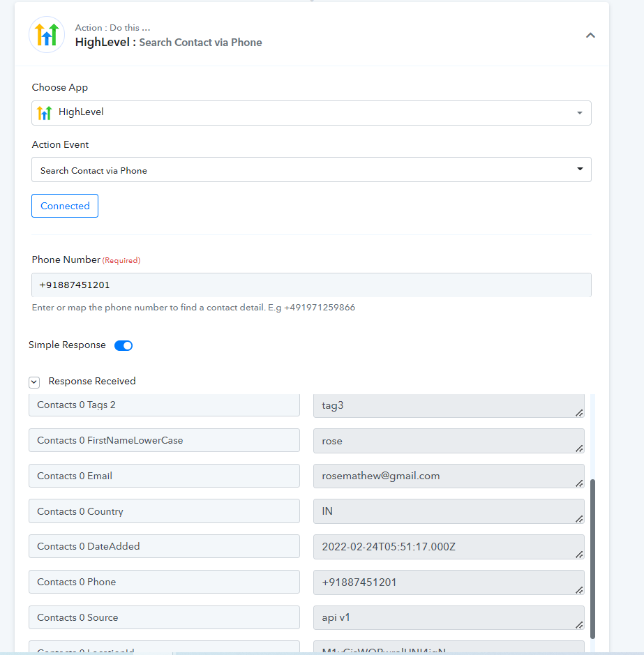The image size is (644, 655).
Task: Click the resize handle of the api v1 field
Action: coord(579,625)
